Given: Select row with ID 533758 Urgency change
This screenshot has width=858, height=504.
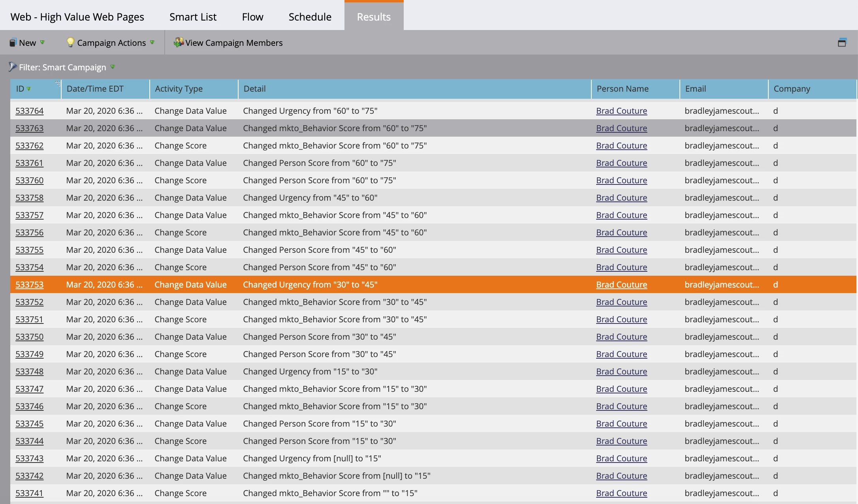Looking at the screenshot, I should tap(310, 198).
